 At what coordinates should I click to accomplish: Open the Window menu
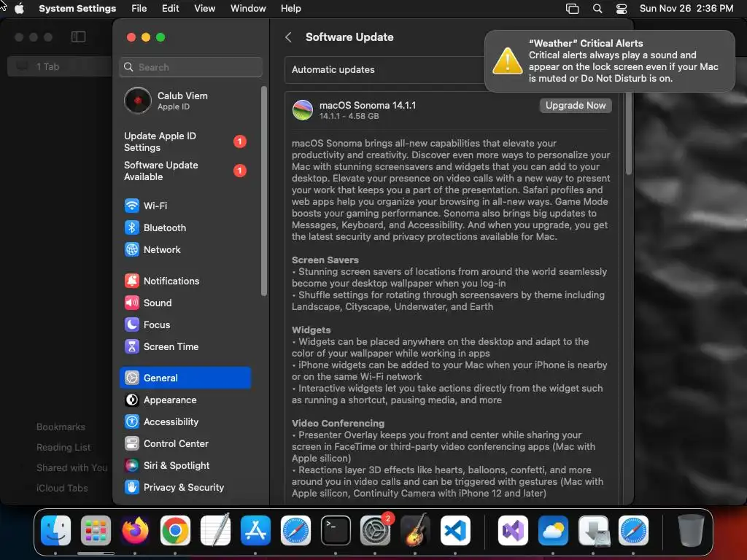(x=248, y=9)
